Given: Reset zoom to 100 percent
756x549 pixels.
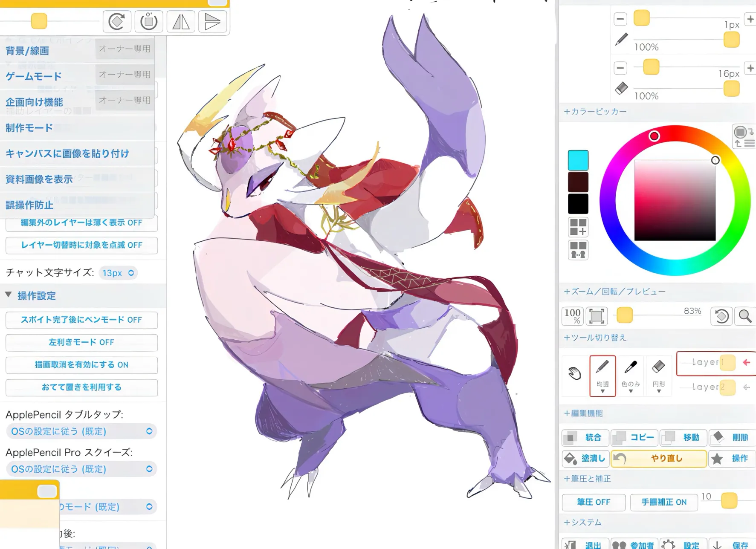Looking at the screenshot, I should point(573,316).
